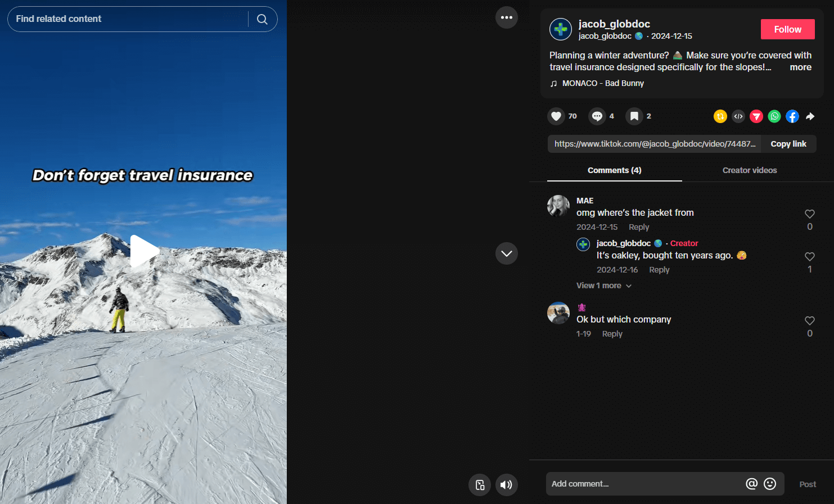Like the creator's reply heart
Image resolution: width=834 pixels, height=504 pixels.
[x=810, y=256]
